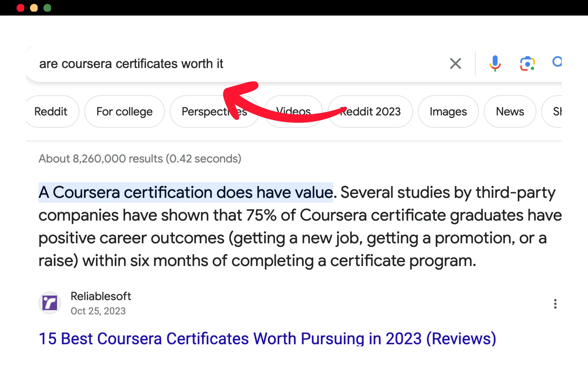
Task: Select the Reddit filter chip
Action: click(51, 111)
